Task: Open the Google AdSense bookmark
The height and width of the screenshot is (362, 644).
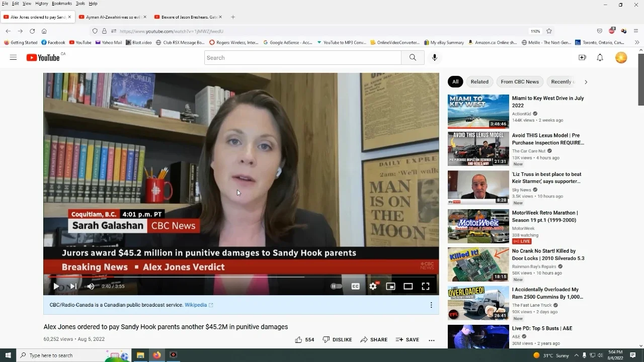Action: (288, 43)
